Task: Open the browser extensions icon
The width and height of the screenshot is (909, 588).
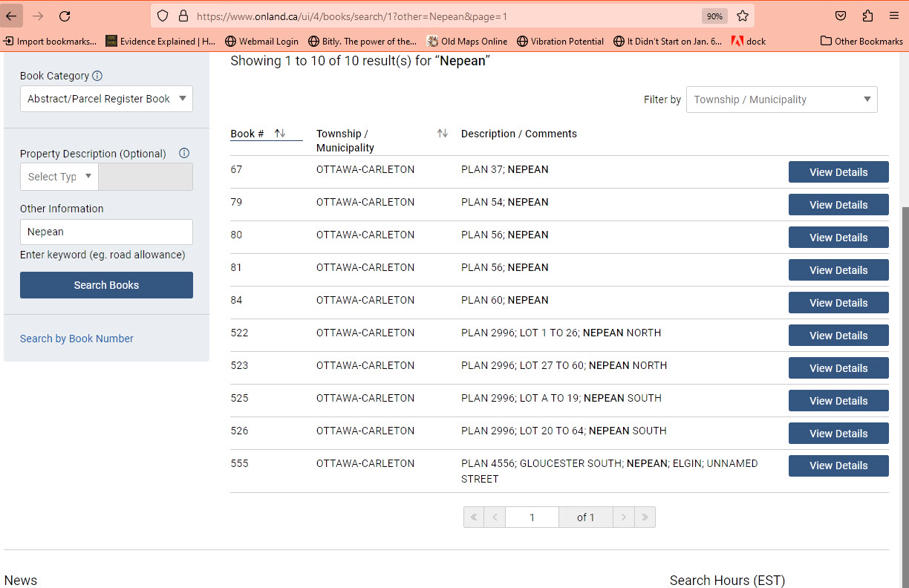Action: click(x=867, y=16)
